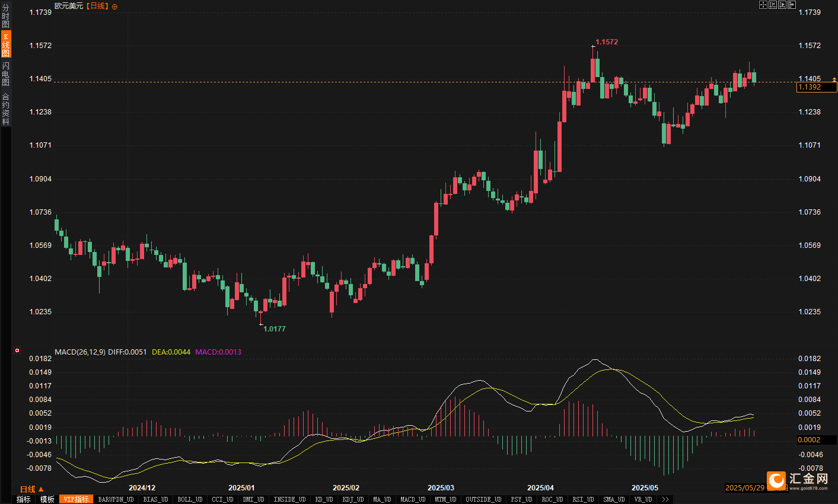Viewport: 838px width, 504px height.
Task: Apply the BARUPDN_UD indicator
Action: pos(116,499)
